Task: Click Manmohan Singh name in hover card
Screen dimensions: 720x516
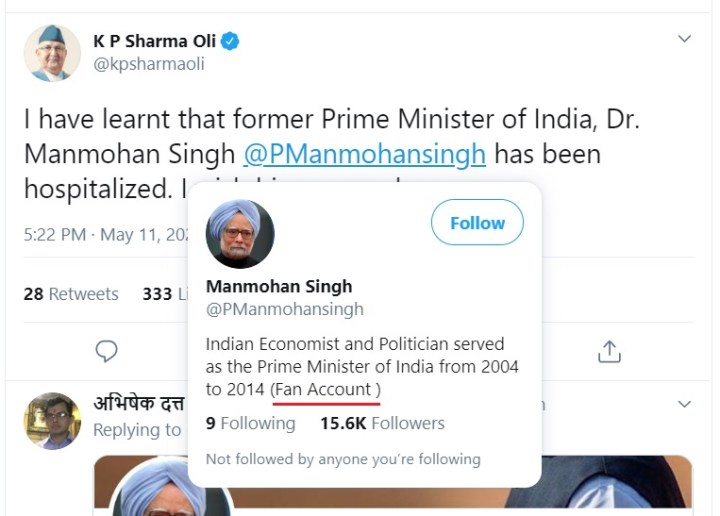Action: [x=279, y=287]
